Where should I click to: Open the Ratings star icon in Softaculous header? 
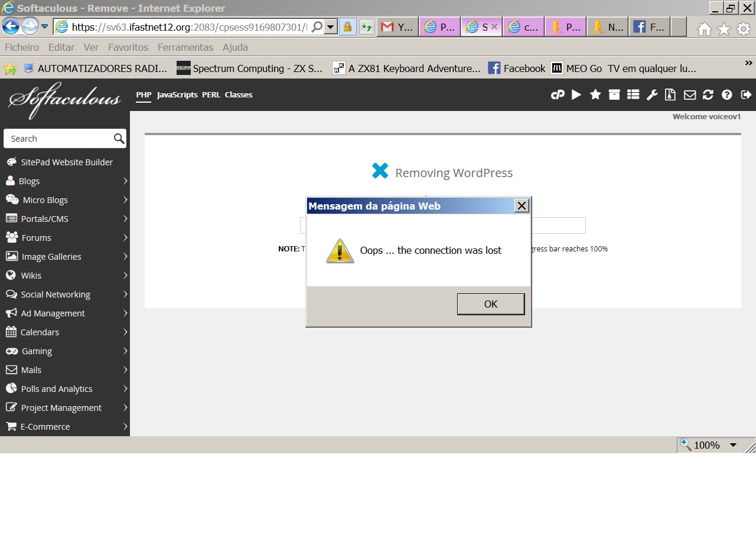click(595, 94)
